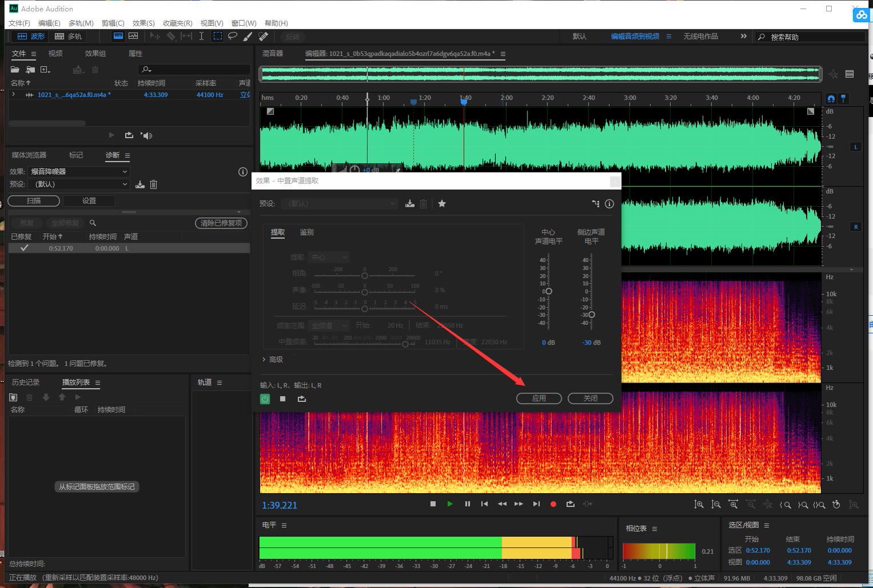Click the 扫描 scan button

(x=34, y=200)
